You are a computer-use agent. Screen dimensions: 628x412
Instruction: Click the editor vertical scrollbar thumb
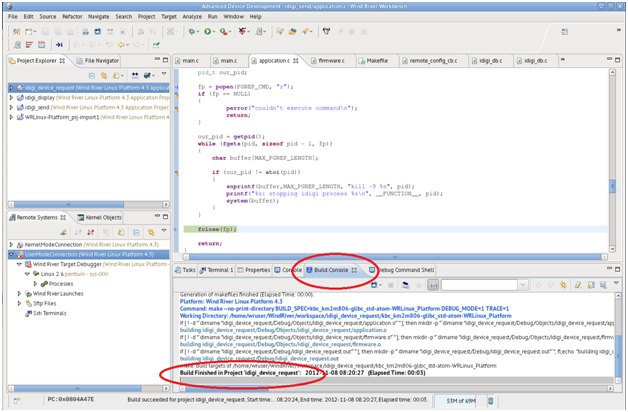click(x=612, y=187)
